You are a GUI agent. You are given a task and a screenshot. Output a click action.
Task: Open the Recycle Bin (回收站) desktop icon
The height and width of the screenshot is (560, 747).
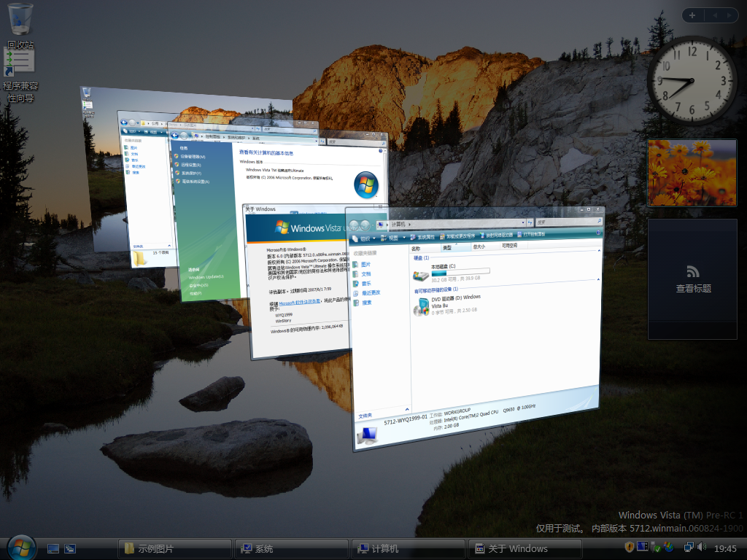[x=20, y=22]
